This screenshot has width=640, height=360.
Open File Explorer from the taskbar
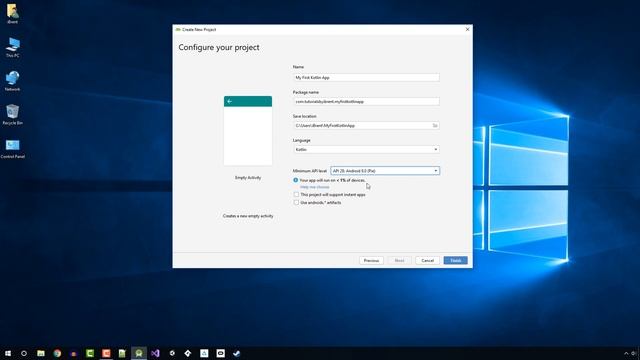click(x=41, y=353)
